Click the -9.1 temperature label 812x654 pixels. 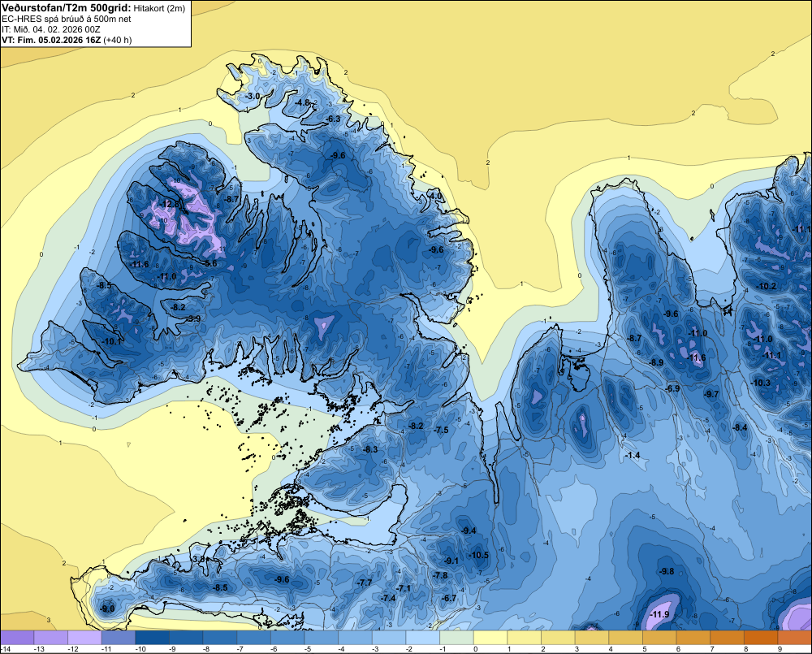tap(451, 561)
